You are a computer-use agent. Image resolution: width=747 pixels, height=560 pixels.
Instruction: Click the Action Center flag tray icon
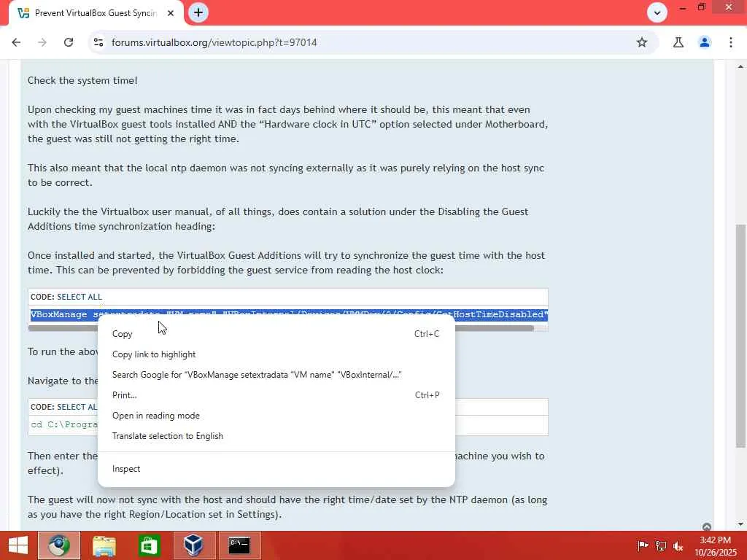pos(643,545)
